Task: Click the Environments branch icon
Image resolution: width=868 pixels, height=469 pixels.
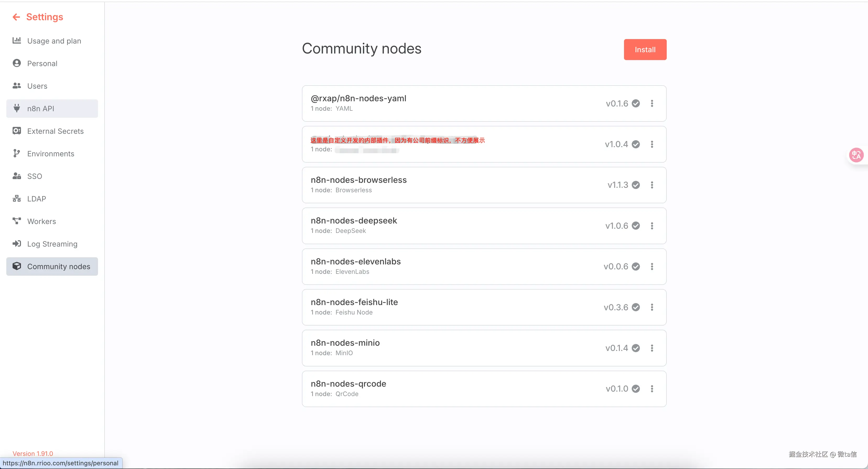Action: [17, 153]
